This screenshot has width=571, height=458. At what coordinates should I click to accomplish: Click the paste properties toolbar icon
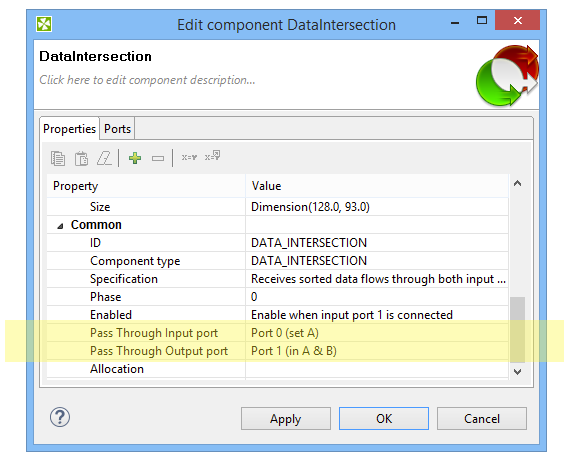tap(81, 158)
